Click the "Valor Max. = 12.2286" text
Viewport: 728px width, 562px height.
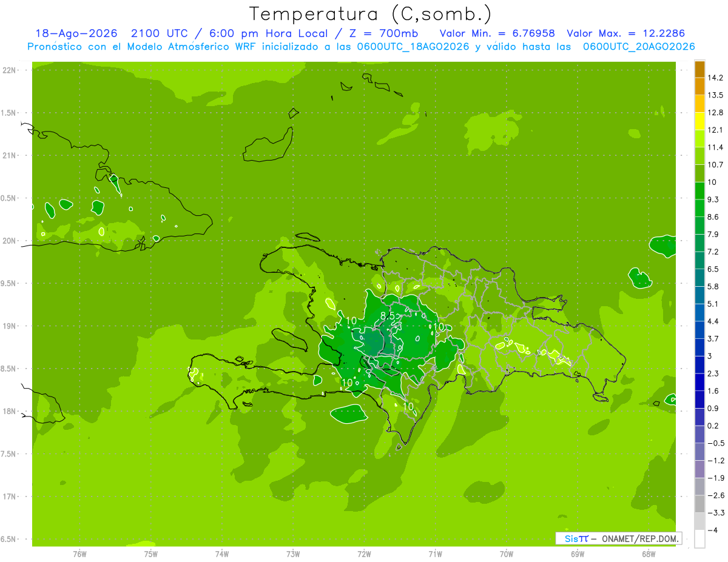[x=625, y=33]
